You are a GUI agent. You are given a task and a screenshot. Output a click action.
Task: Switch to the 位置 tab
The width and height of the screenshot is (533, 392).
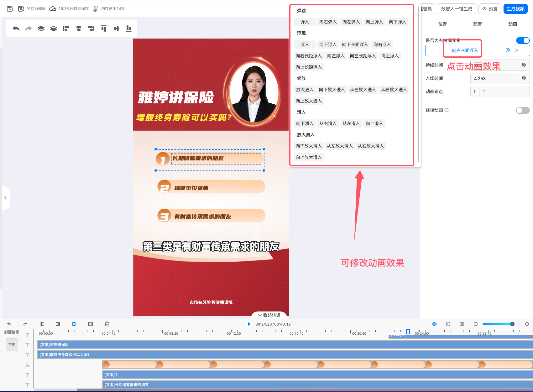[x=442, y=24]
